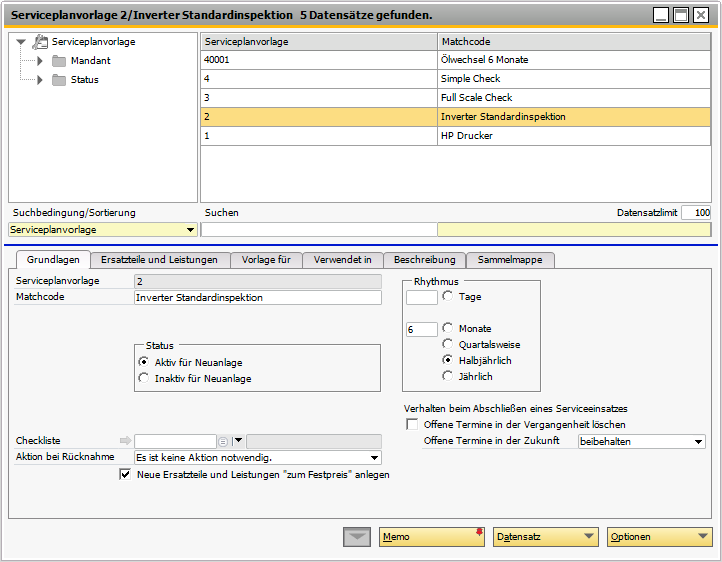Select the Jährlich radio button
This screenshot has height=562, width=722.
coord(448,376)
